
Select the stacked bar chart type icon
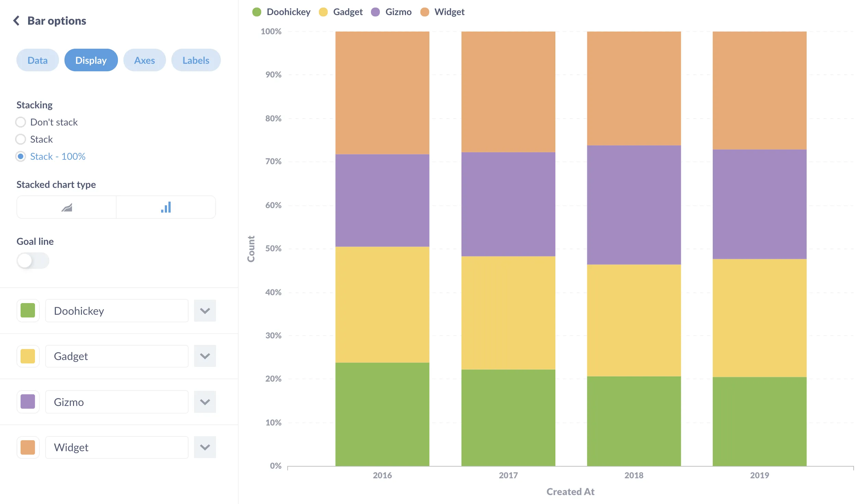(x=166, y=207)
